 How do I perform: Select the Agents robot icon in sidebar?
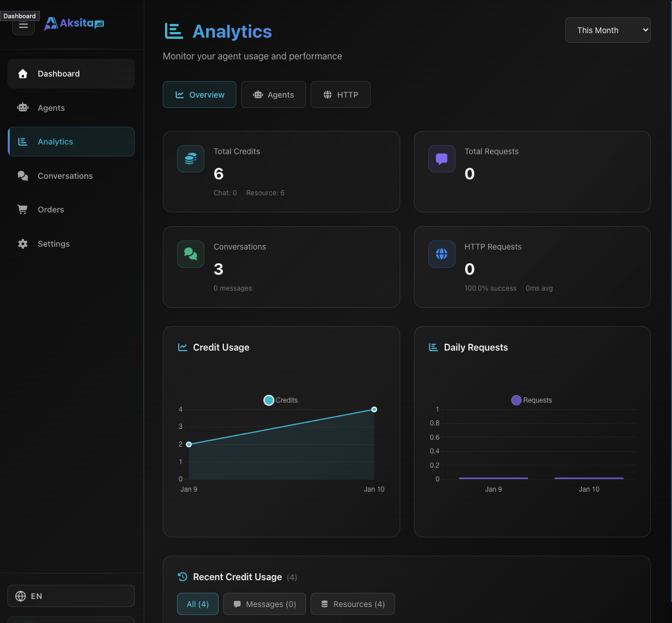coord(22,107)
